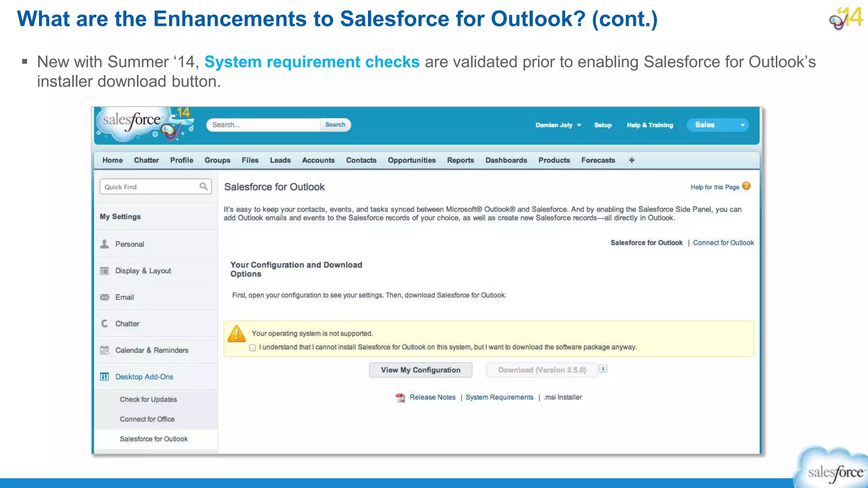Click Help for this Page link
Image resolution: width=868 pixels, height=488 pixels.
[x=715, y=187]
